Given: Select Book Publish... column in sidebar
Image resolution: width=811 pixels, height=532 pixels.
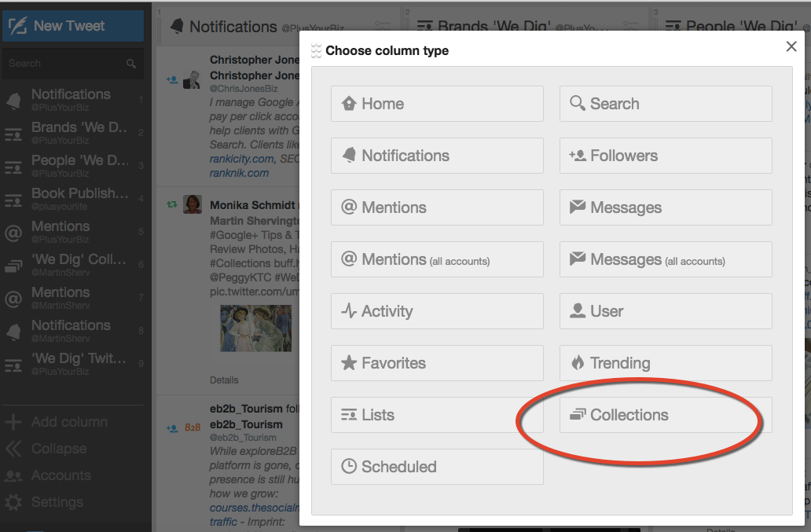Looking at the screenshot, I should [73, 199].
